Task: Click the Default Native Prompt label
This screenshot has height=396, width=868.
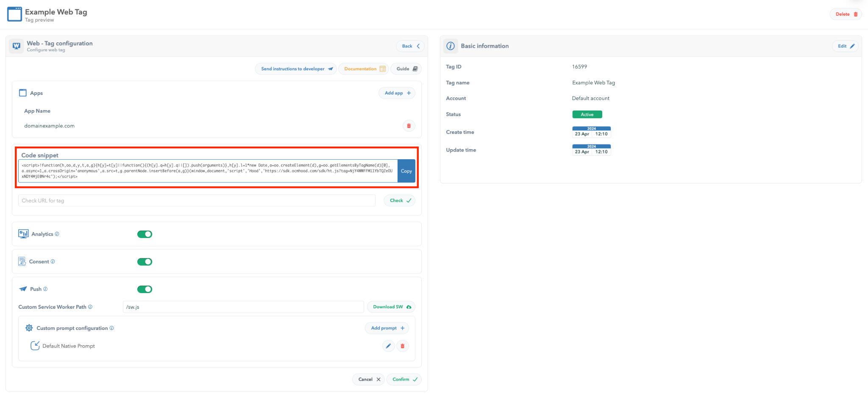Action: (69, 346)
